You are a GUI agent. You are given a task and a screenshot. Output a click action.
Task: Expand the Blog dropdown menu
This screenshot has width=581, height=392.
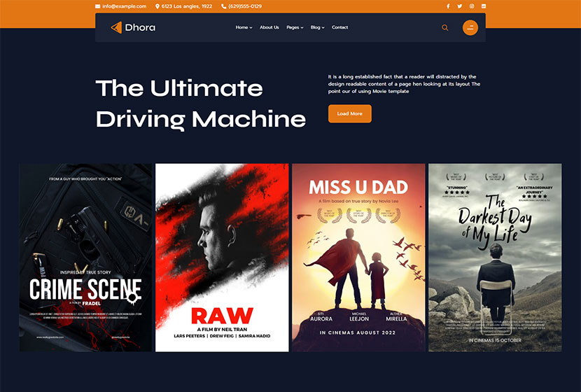coord(317,27)
